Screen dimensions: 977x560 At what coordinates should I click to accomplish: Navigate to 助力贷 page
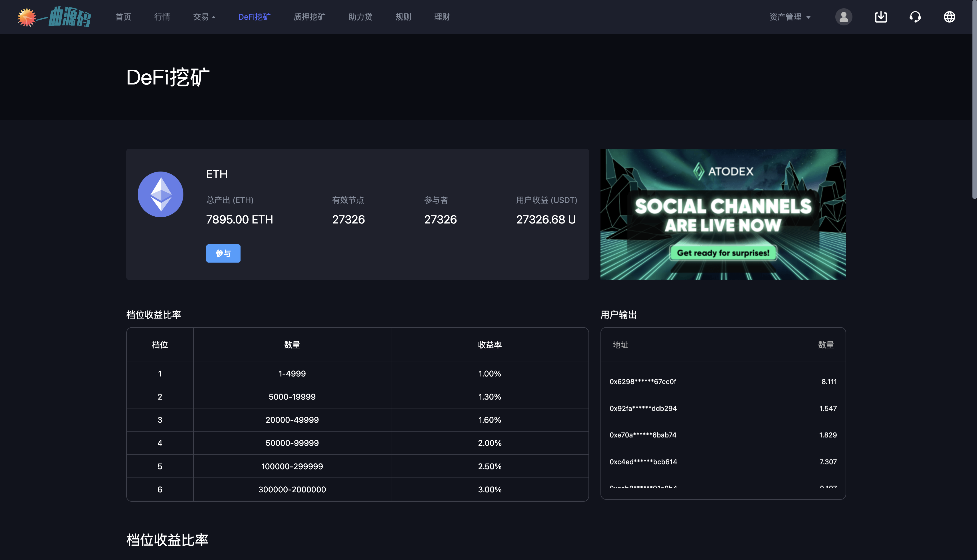click(x=360, y=17)
